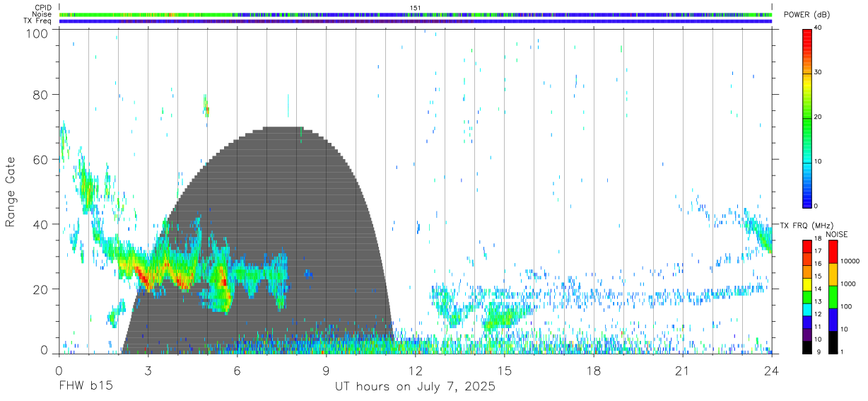Click the Noise color strip above the plot
The image size is (868, 401).
point(416,14)
